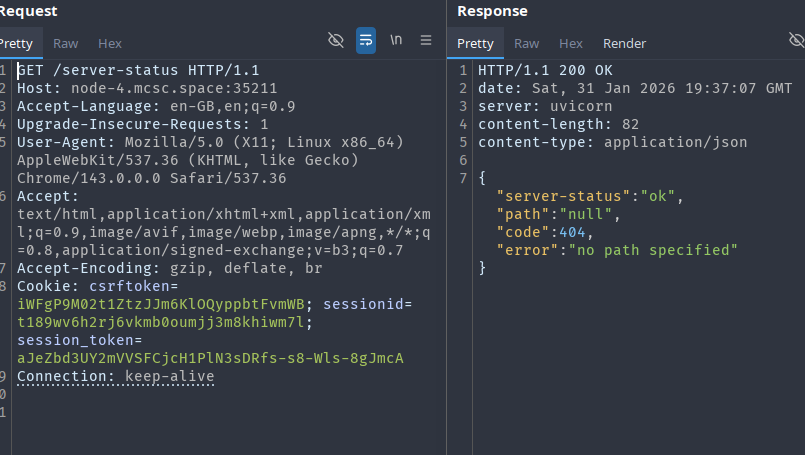Switch to Raw tab in Response panel
805x455 pixels.
click(x=526, y=44)
